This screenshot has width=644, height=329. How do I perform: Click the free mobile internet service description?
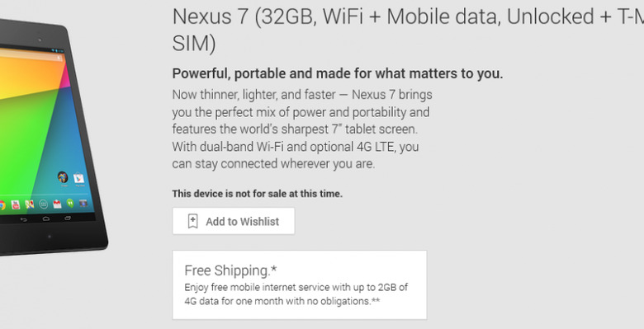tap(296, 294)
